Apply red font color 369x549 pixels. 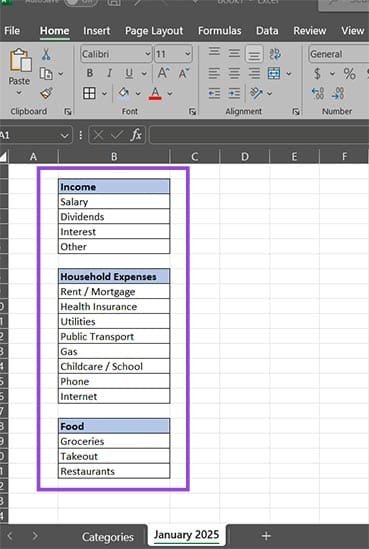(155, 93)
